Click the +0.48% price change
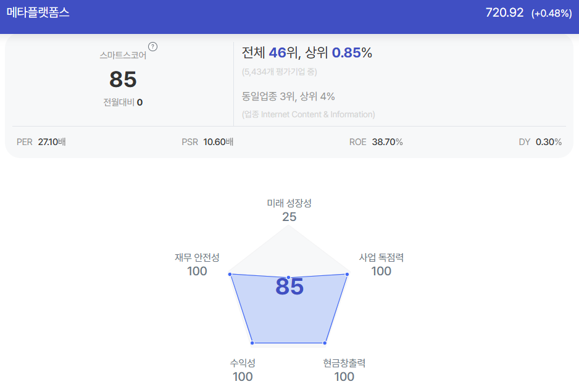 tap(552, 14)
